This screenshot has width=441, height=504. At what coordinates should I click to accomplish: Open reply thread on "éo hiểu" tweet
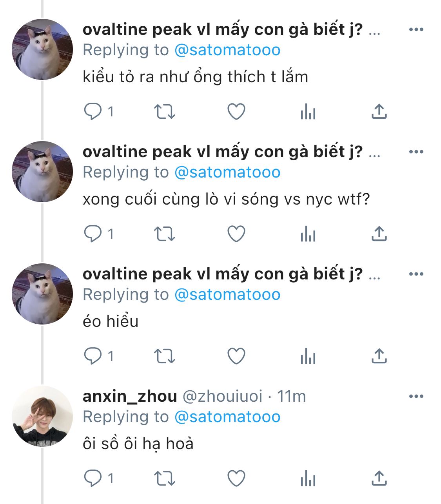point(93,356)
